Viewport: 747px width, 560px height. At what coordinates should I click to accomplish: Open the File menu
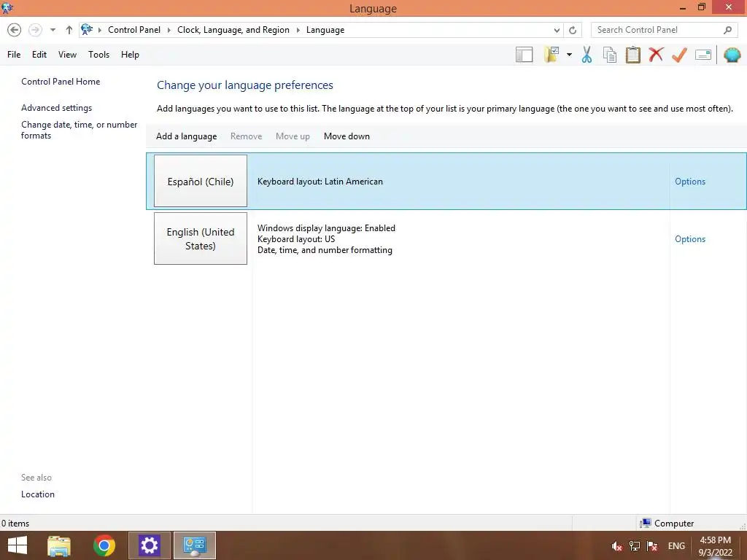tap(14, 55)
